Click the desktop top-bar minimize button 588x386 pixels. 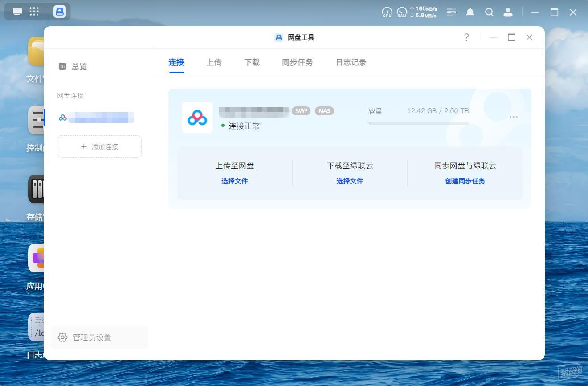[535, 12]
